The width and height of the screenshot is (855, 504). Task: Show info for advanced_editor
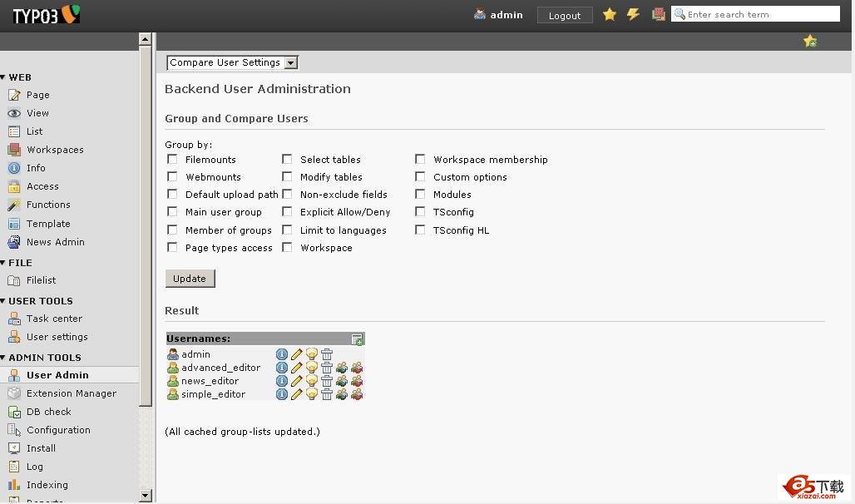pos(281,368)
